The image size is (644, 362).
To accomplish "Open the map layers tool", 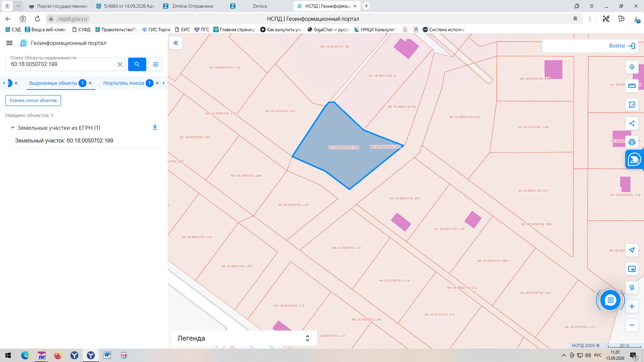I will [x=632, y=67].
